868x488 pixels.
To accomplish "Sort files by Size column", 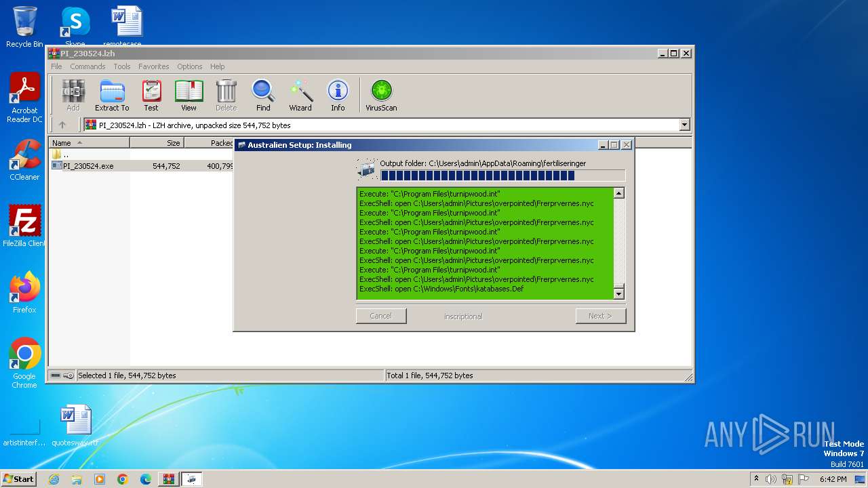I will tap(157, 142).
